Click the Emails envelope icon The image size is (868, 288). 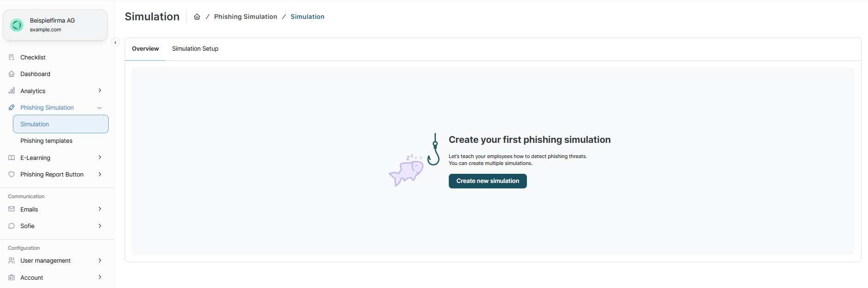12,209
